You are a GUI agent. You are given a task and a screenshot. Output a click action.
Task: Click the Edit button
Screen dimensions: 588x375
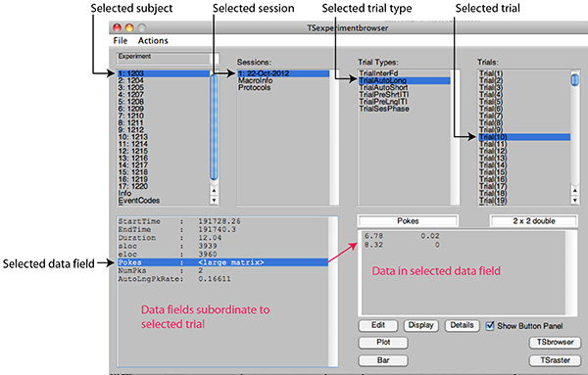click(378, 325)
